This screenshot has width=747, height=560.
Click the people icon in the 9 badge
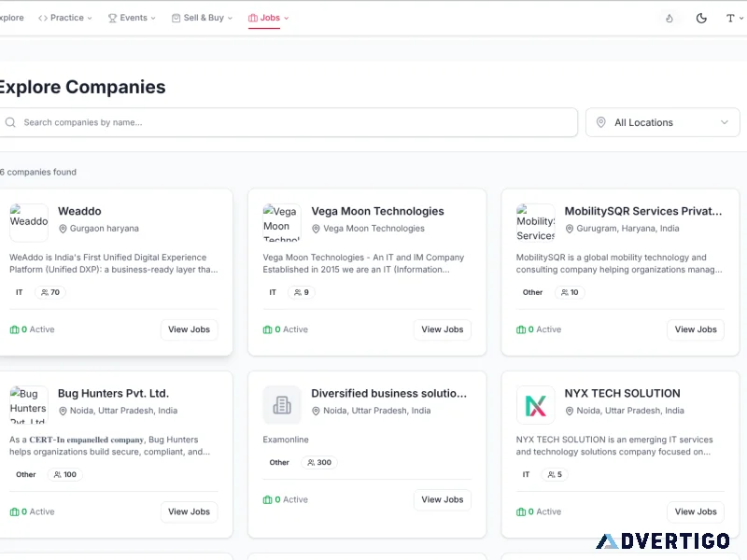298,292
